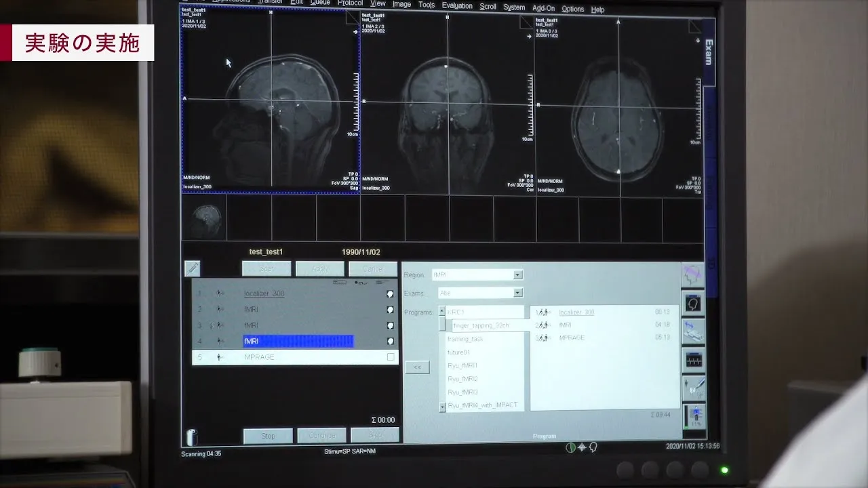
Task: Click the Cancel button
Action: point(372,268)
